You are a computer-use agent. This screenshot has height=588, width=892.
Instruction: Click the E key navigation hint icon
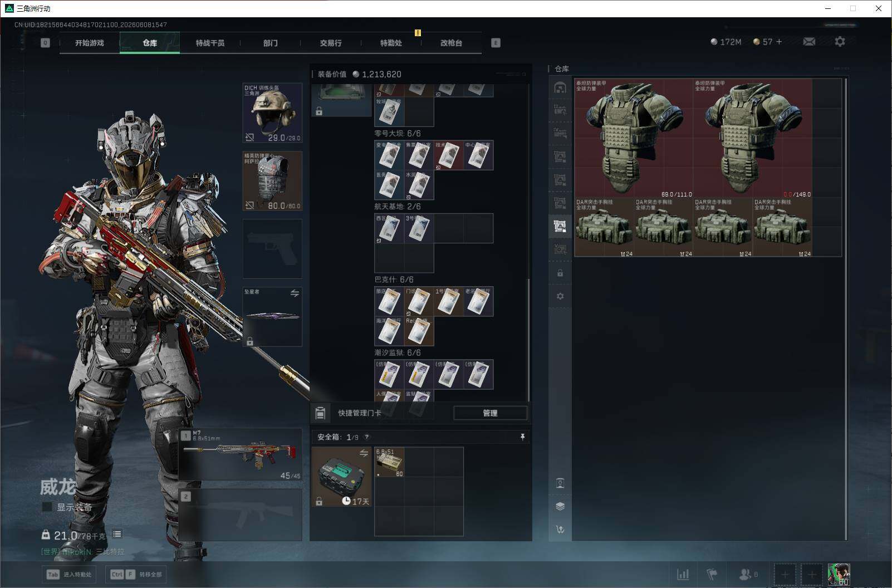(x=496, y=43)
